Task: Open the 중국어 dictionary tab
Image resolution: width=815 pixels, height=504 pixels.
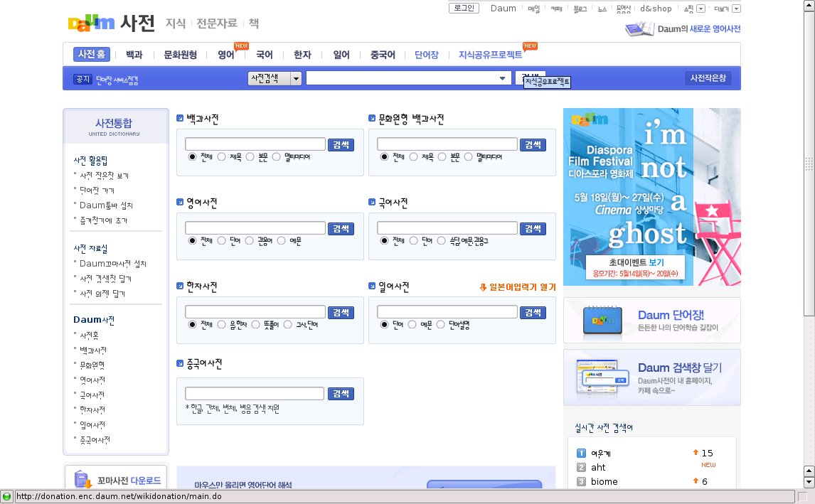Action: (382, 55)
